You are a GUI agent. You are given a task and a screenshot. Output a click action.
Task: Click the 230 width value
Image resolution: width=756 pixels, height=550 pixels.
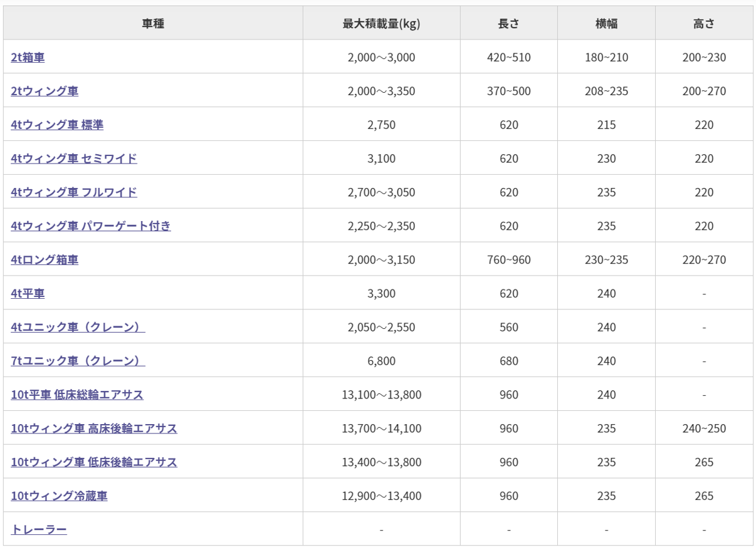pyautogui.click(x=606, y=158)
